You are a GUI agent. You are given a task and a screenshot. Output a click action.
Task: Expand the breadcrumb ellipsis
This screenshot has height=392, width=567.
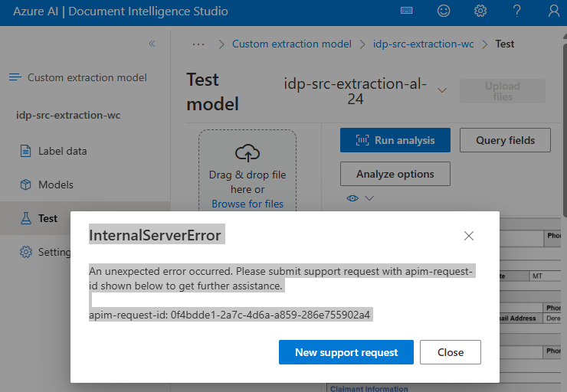[198, 44]
